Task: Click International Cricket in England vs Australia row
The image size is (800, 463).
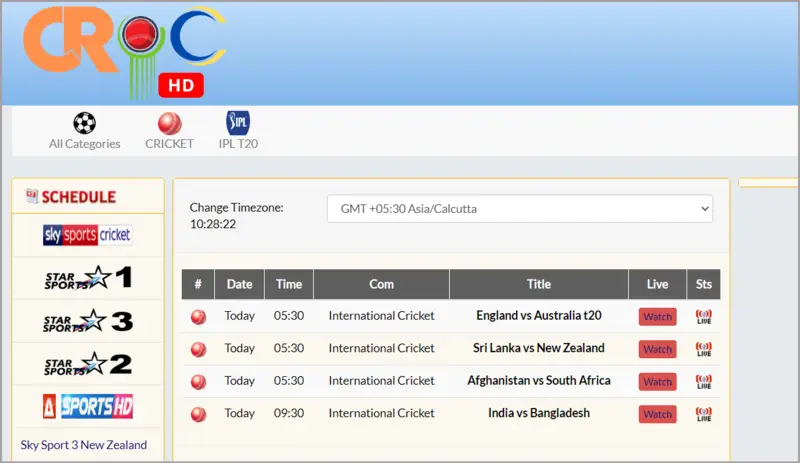Action: [382, 316]
